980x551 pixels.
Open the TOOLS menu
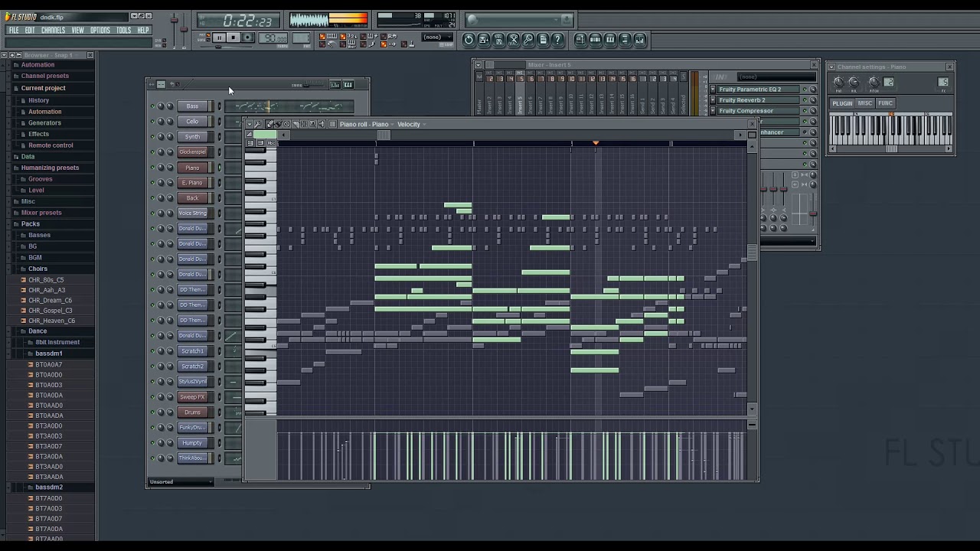123,31
